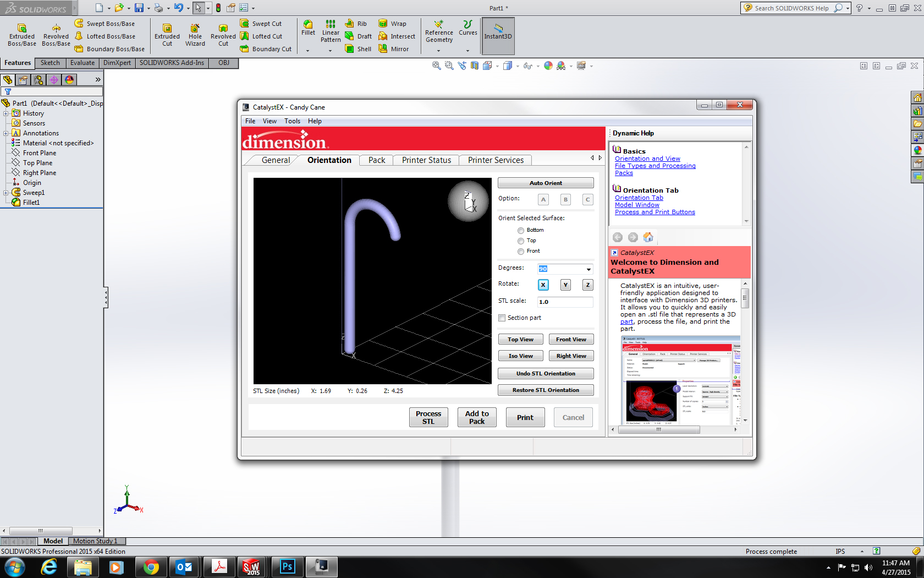Click the Search SOLIDWORKS Help field
924x578 pixels.
point(791,8)
